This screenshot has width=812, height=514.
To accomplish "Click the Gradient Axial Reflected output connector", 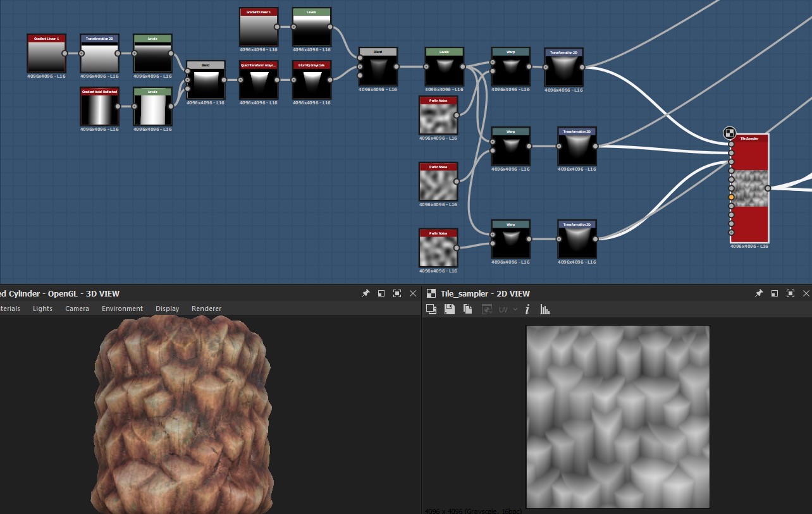I will point(118,107).
